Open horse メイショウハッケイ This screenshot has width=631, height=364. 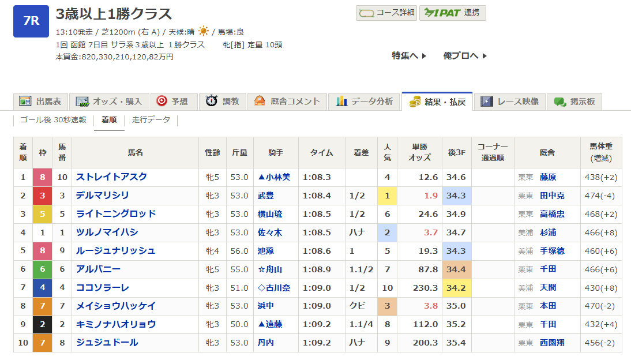click(x=116, y=306)
